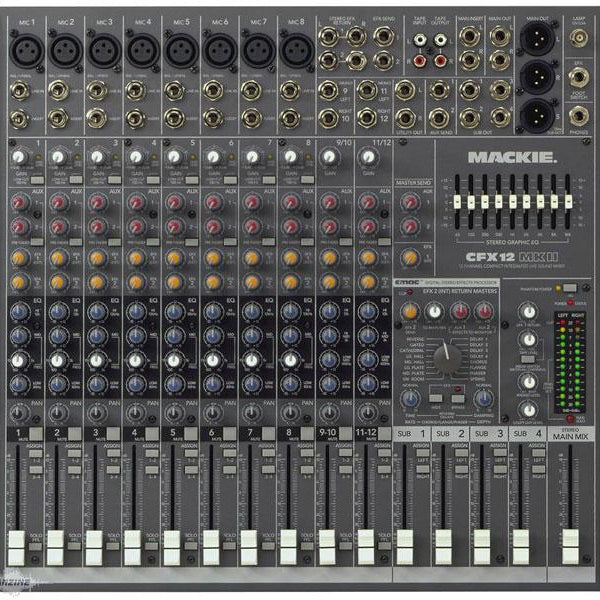Select the white Tape Input left RCA jack
The height and width of the screenshot is (600, 600).
[x=421, y=40]
